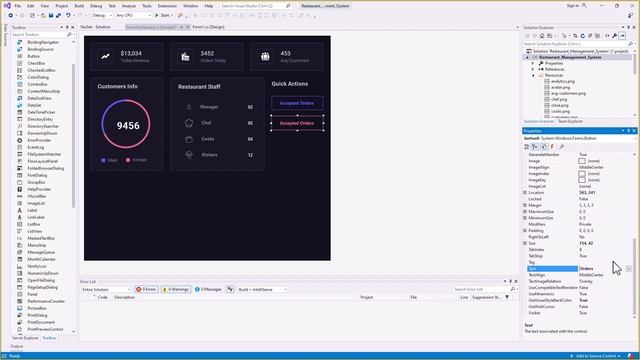Image resolution: width=640 pixels, height=360 pixels.
Task: Select NotifyIcon in the Toolbox
Action: click(x=37, y=266)
